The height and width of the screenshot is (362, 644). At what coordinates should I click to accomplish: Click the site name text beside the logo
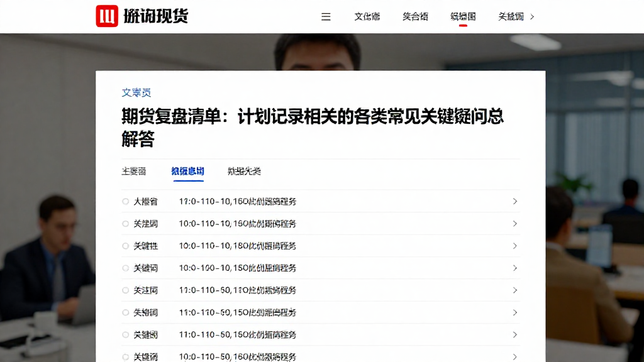coord(156,16)
